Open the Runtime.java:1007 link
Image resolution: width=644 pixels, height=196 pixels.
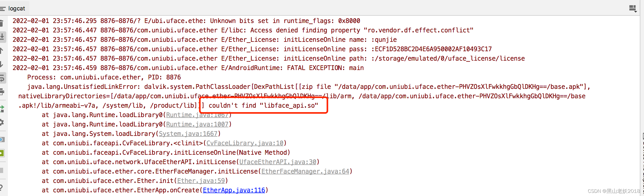197,124
